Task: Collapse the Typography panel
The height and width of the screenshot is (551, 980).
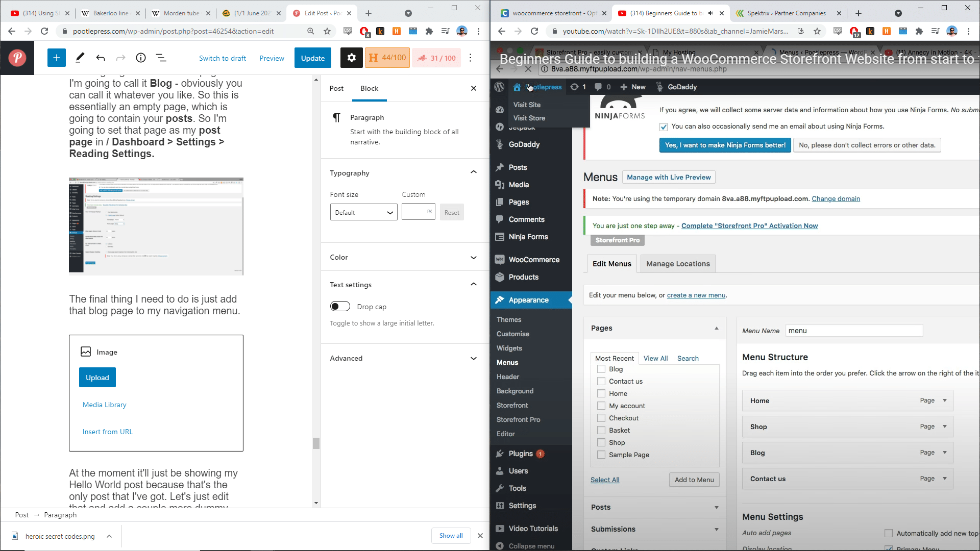Action: (x=474, y=172)
